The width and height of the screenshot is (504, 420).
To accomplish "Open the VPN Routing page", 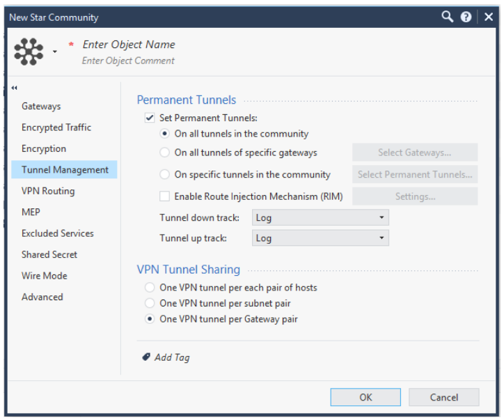I will coord(48,191).
